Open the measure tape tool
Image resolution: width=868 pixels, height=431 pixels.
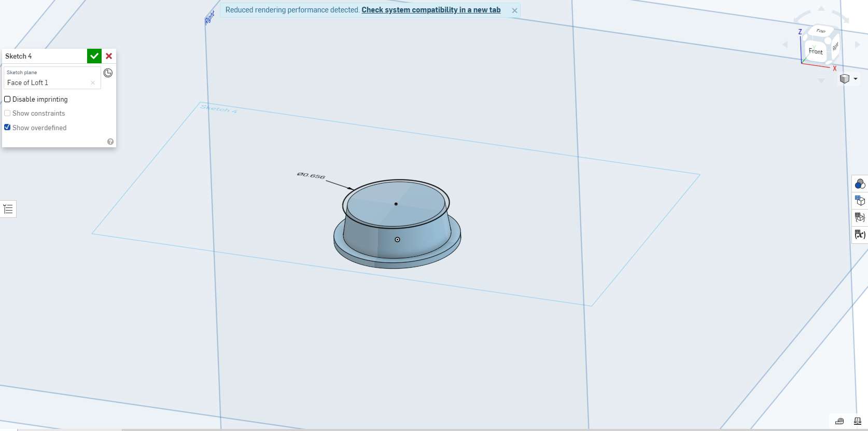[x=839, y=421]
